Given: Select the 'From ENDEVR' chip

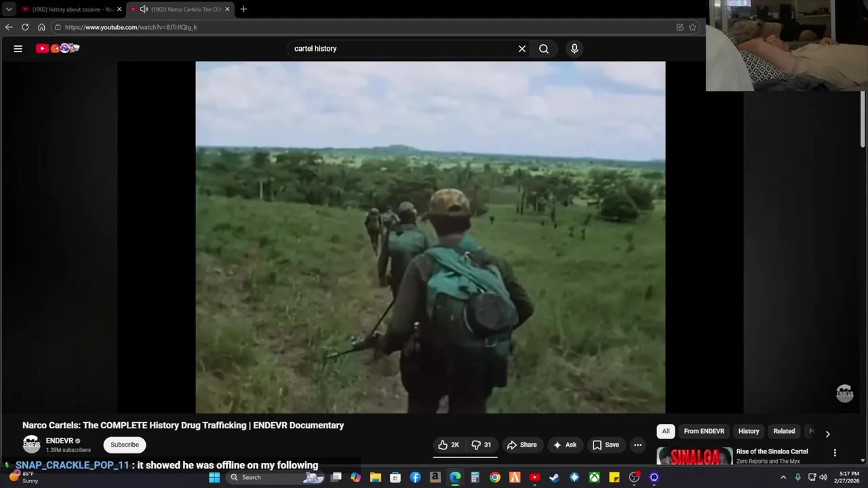Looking at the screenshot, I should click(704, 431).
